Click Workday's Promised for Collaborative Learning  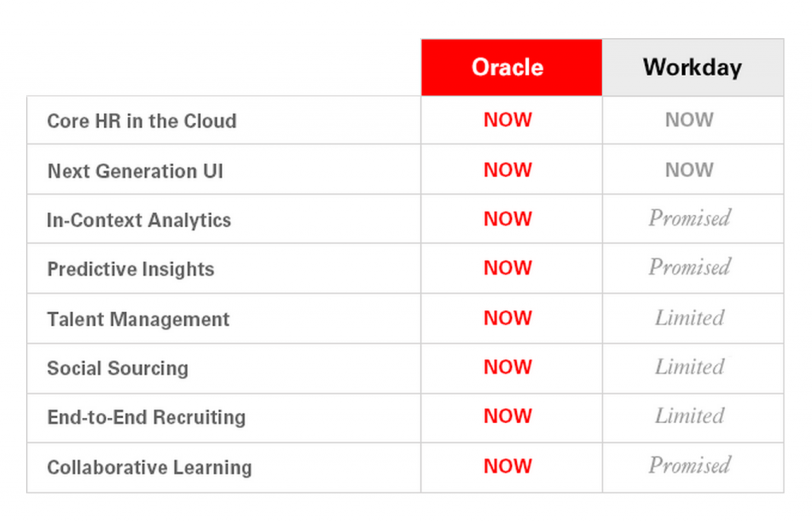689,466
